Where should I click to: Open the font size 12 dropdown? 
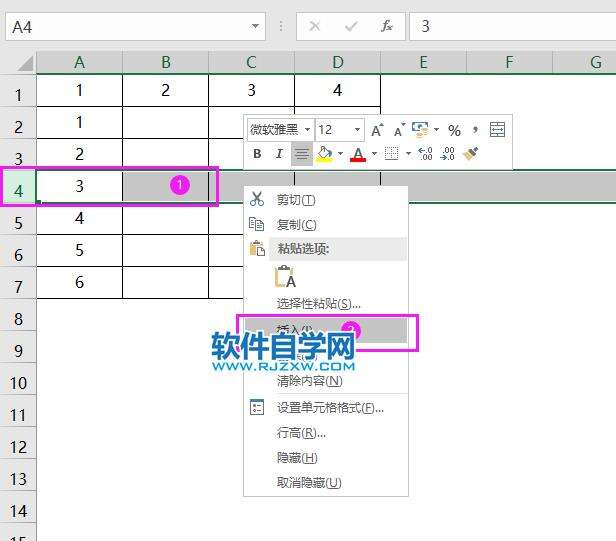pyautogui.click(x=357, y=130)
